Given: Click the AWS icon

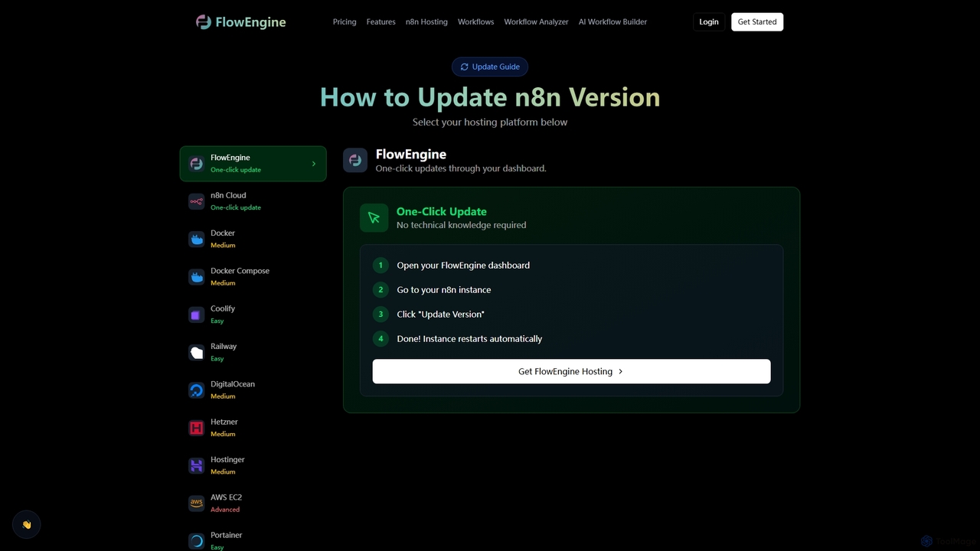Looking at the screenshot, I should click(197, 504).
